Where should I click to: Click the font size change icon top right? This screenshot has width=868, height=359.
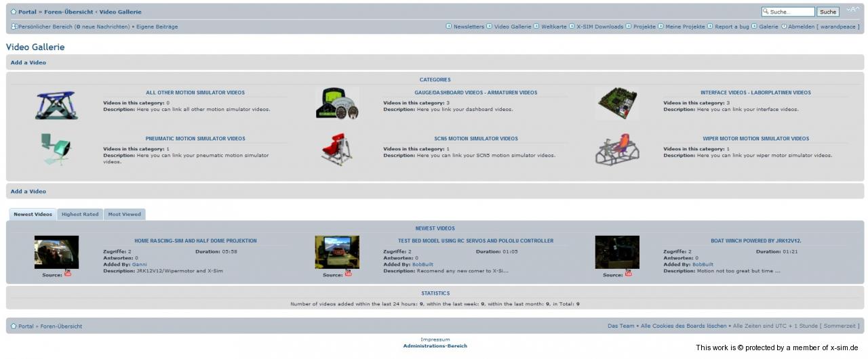(852, 10)
